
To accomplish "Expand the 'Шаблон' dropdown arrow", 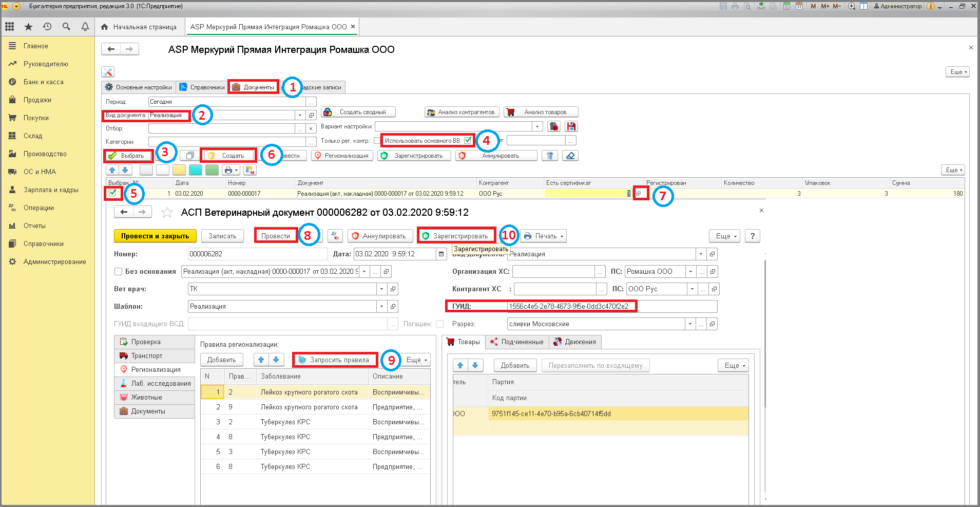I will 381,306.
